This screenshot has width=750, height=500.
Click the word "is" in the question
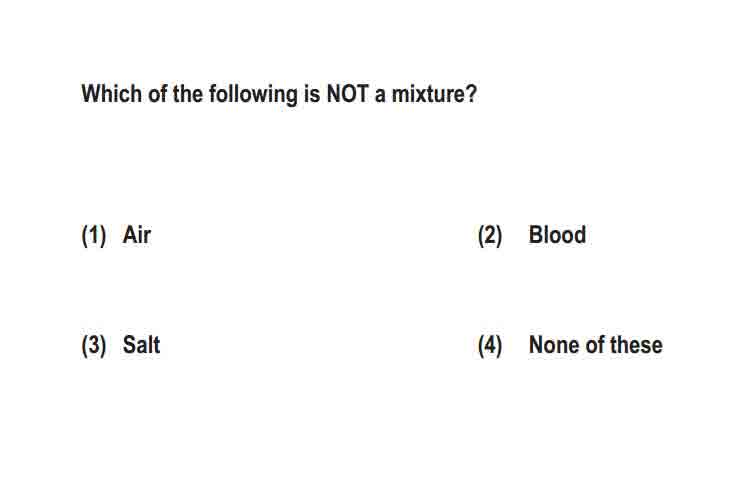(312, 94)
